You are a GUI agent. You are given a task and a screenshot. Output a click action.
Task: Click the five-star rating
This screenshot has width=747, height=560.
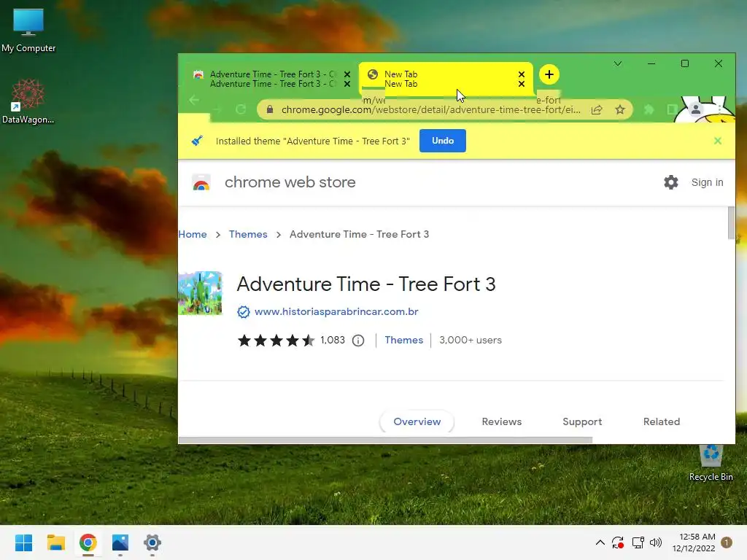(276, 340)
